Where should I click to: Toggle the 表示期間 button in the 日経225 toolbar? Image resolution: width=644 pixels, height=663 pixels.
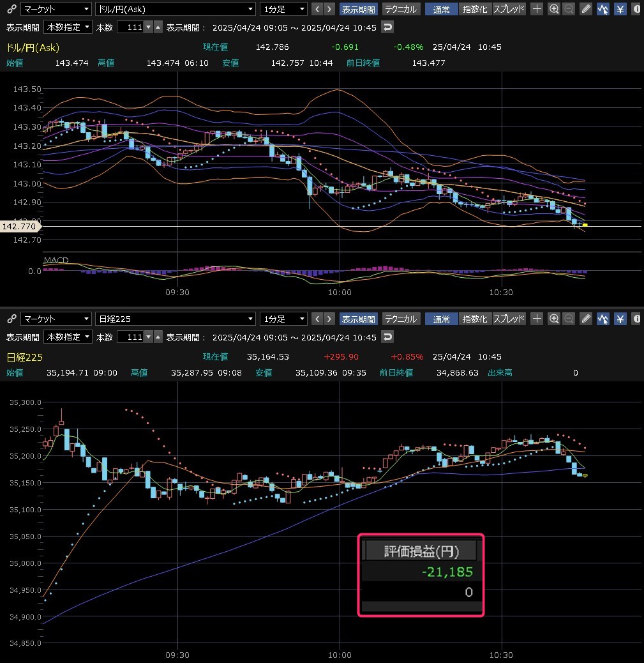tap(358, 318)
